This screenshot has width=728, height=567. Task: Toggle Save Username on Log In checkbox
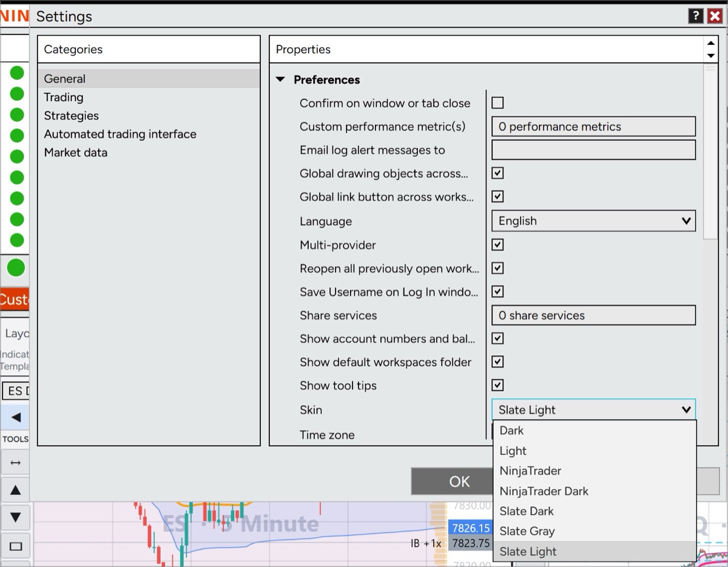point(497,292)
